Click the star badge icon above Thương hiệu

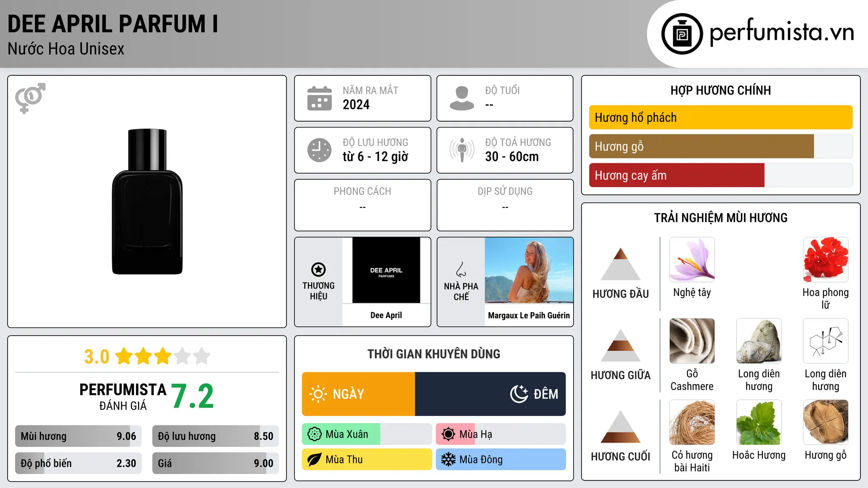(318, 269)
